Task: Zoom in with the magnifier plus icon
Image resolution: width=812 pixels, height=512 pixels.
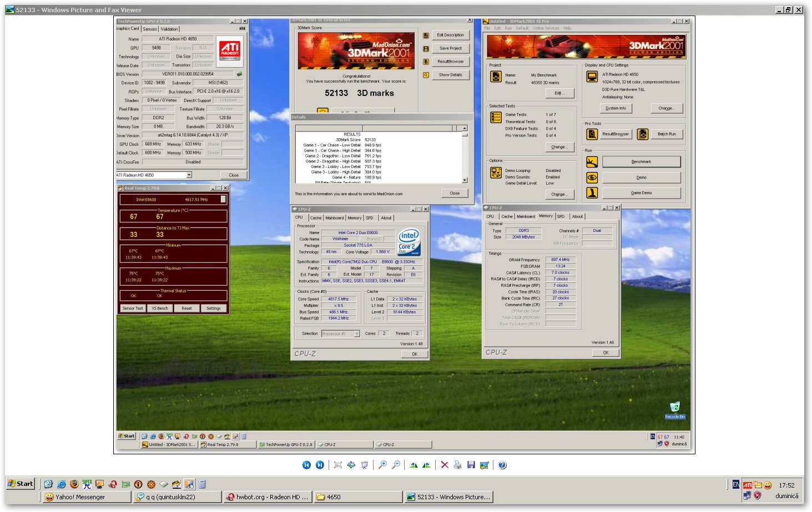Action: click(x=382, y=465)
